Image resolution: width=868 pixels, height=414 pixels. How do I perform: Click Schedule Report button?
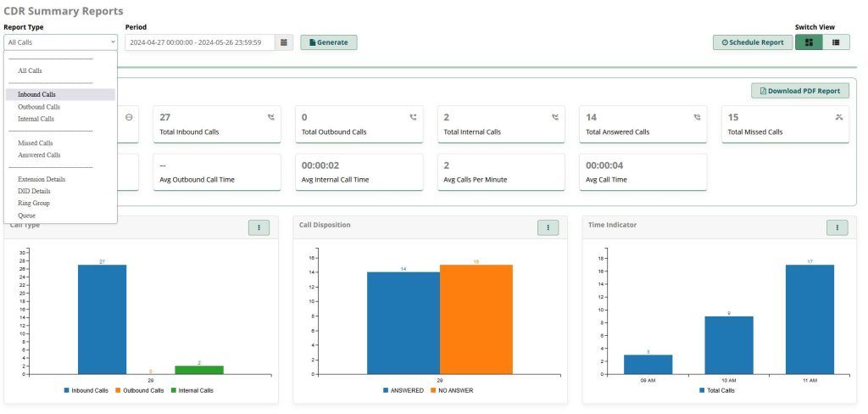click(x=753, y=42)
